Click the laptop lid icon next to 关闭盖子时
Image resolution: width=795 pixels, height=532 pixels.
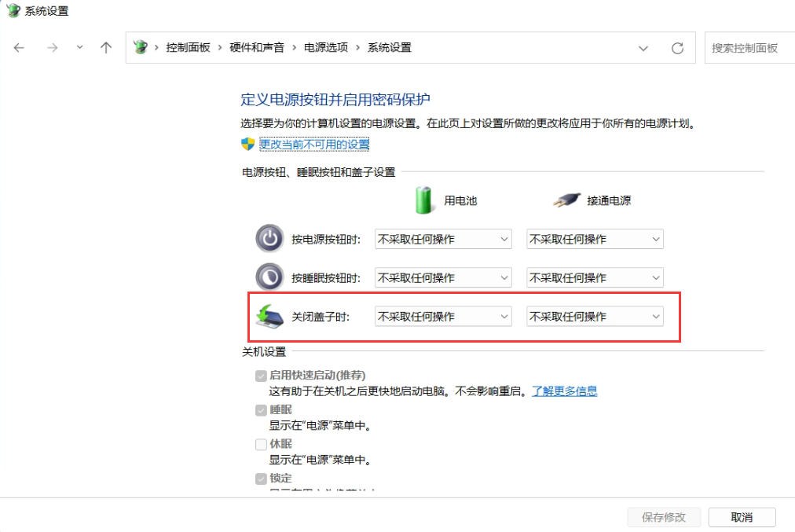[269, 315]
